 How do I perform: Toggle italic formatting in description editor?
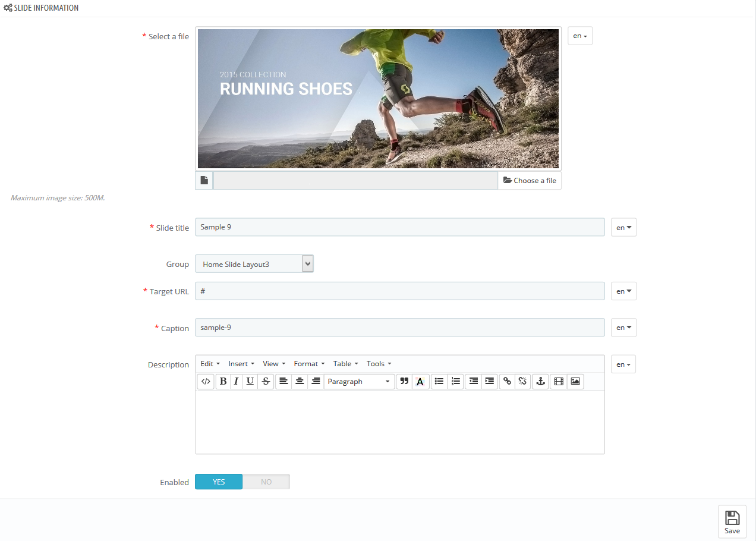[x=236, y=382]
